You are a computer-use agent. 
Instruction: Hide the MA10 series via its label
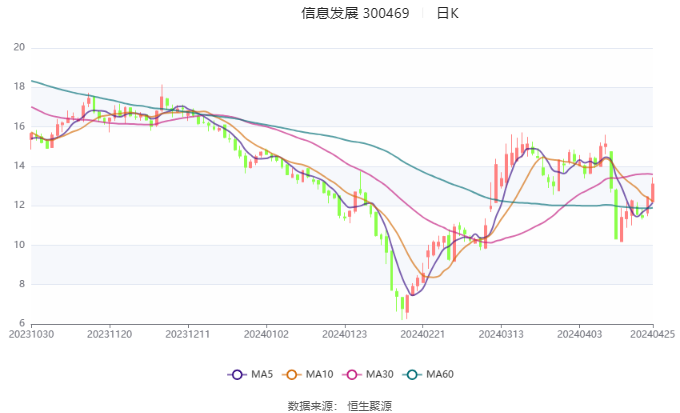(x=319, y=374)
